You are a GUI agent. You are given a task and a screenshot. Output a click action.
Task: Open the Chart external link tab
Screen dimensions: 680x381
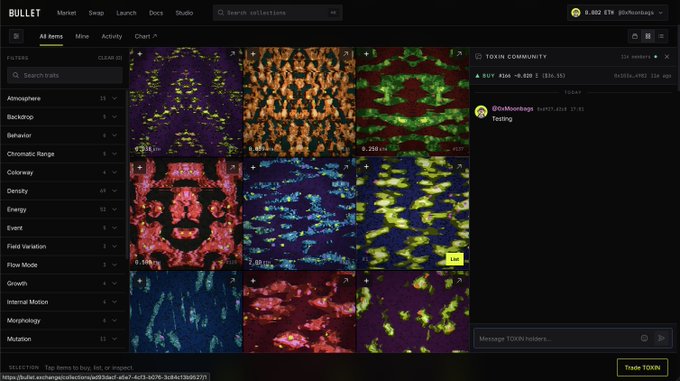(146, 36)
